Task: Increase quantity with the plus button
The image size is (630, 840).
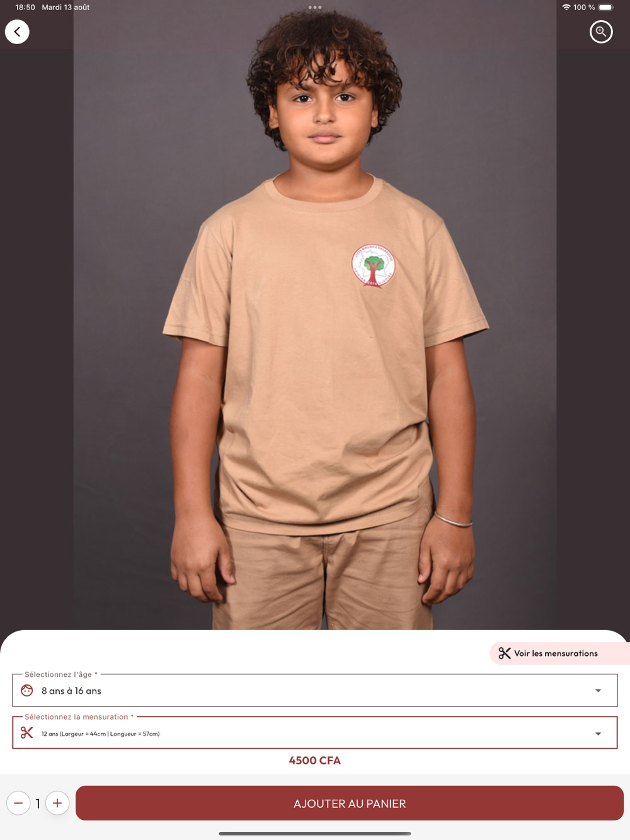Action: tap(57, 803)
